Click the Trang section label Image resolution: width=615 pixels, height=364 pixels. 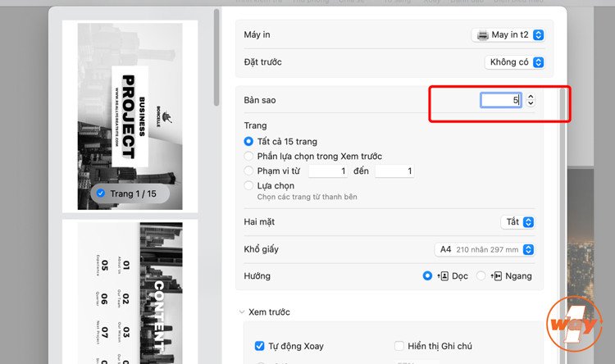click(255, 125)
